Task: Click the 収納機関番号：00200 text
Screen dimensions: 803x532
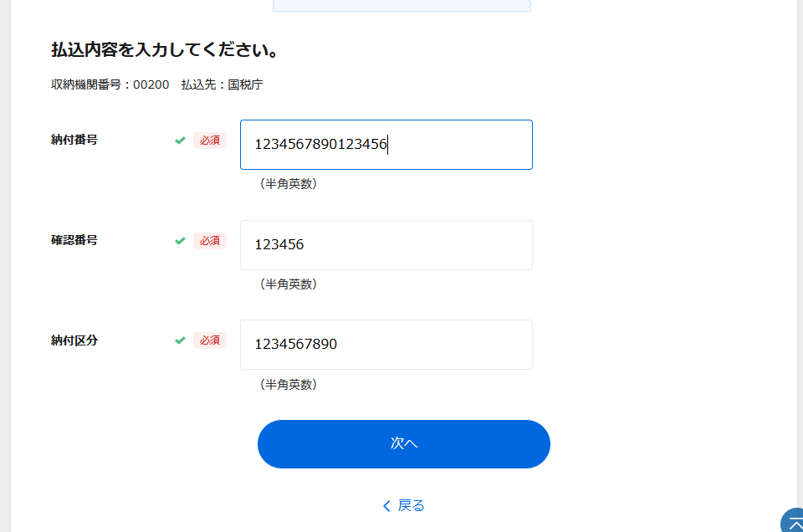Action: [110, 84]
